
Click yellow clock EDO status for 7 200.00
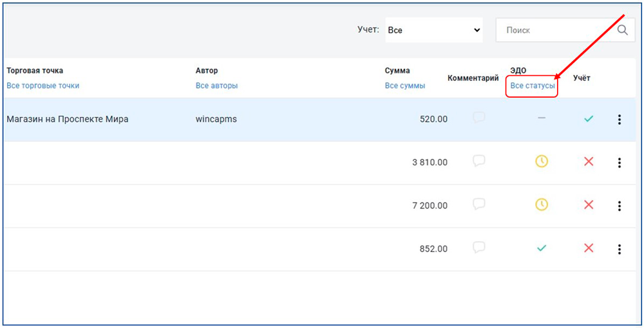(542, 205)
